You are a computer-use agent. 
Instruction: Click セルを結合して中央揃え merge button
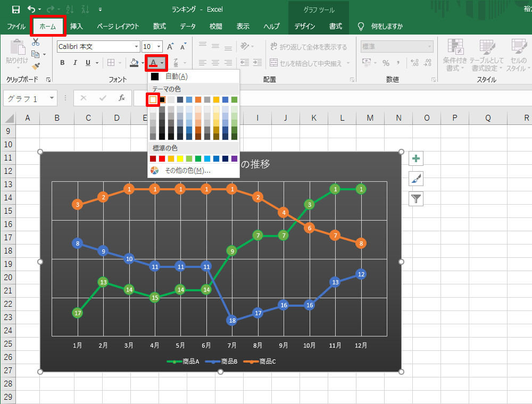pos(306,63)
